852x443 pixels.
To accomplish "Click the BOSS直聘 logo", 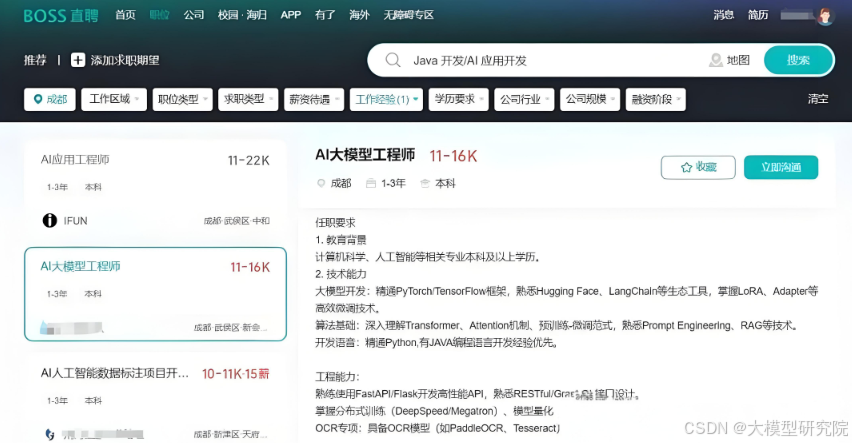I will click(x=61, y=15).
